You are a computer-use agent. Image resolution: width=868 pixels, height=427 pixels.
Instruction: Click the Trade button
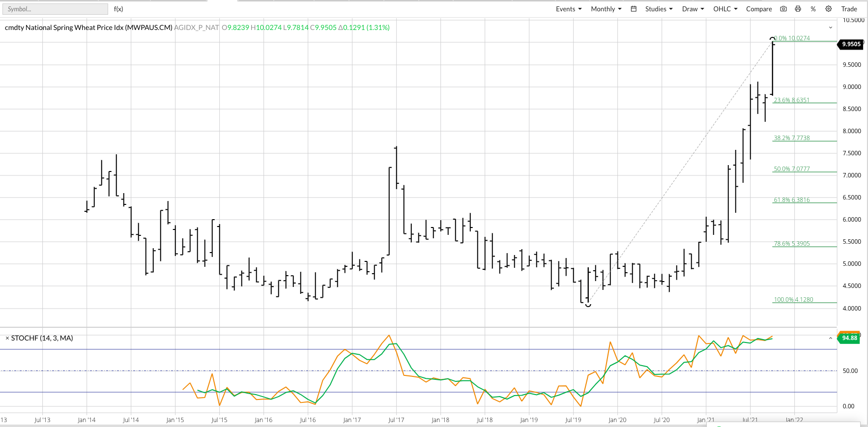click(x=849, y=9)
